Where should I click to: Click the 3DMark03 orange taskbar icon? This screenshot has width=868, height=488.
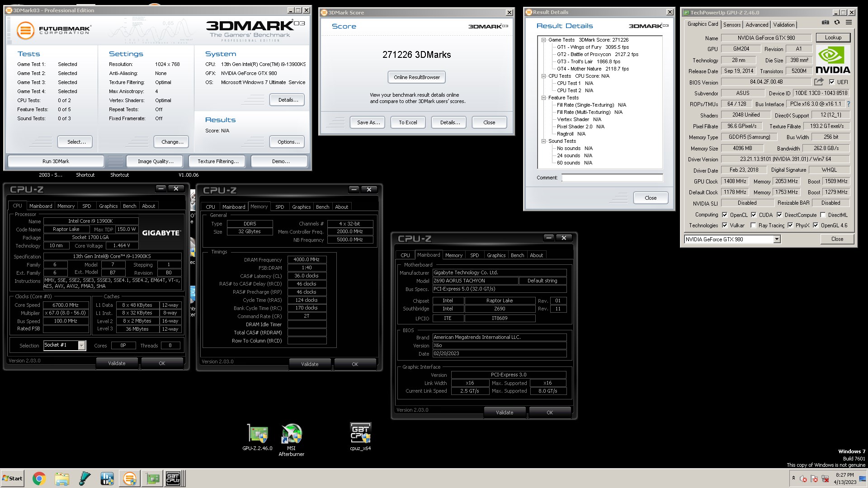(x=130, y=479)
